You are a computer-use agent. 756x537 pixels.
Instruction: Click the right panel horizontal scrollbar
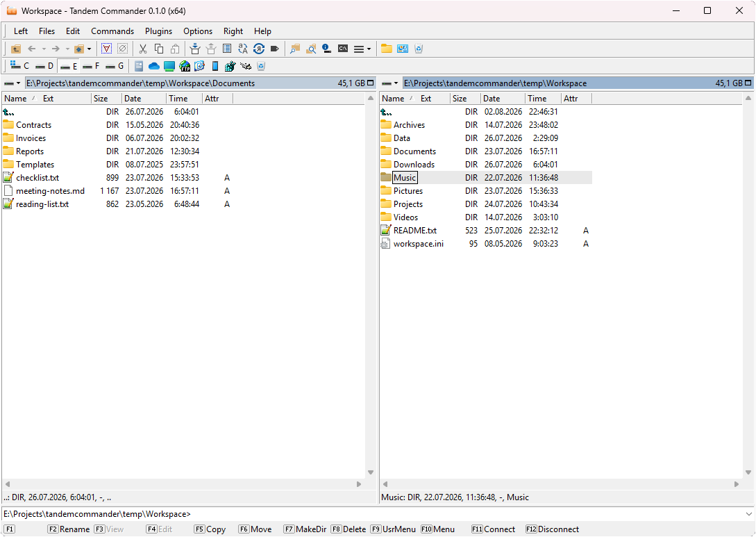click(561, 484)
